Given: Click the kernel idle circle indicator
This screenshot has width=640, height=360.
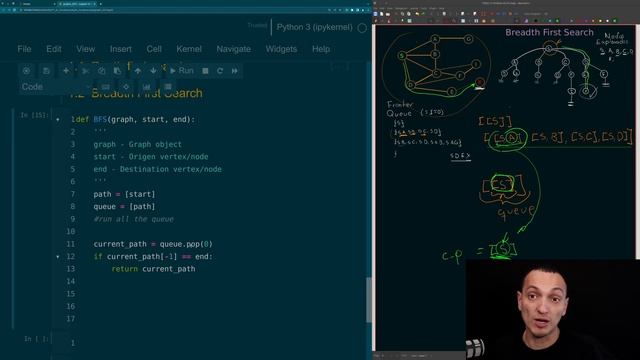Looking at the screenshot, I should pyautogui.click(x=362, y=28).
